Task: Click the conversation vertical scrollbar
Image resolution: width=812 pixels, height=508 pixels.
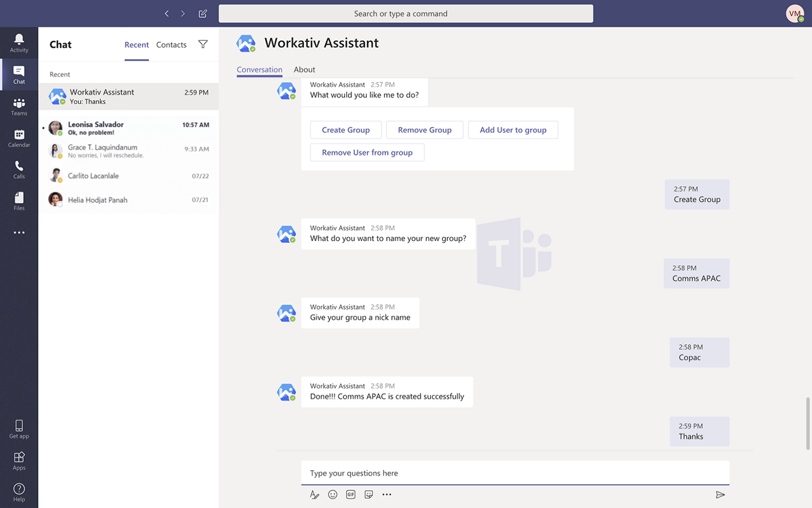Action: click(807, 423)
